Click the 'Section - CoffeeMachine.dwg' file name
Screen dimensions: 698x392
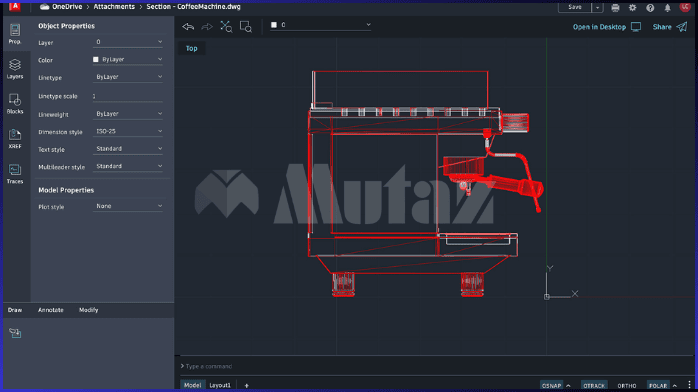[193, 7]
